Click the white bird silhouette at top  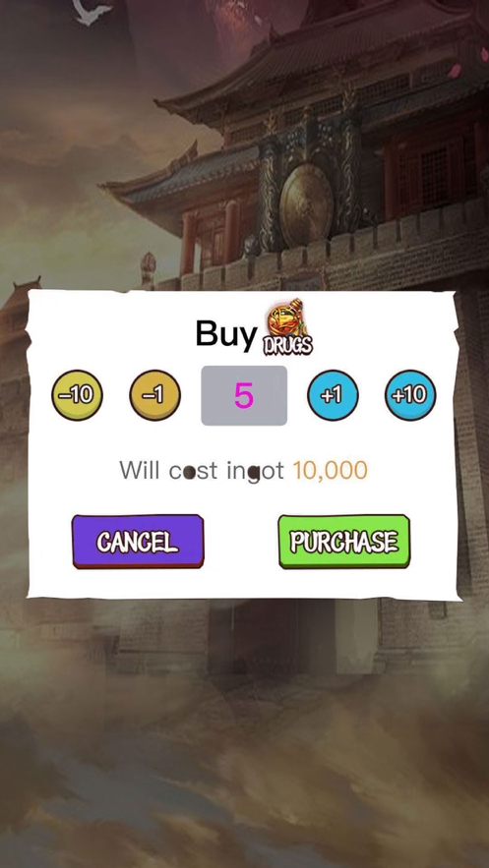coord(92,12)
